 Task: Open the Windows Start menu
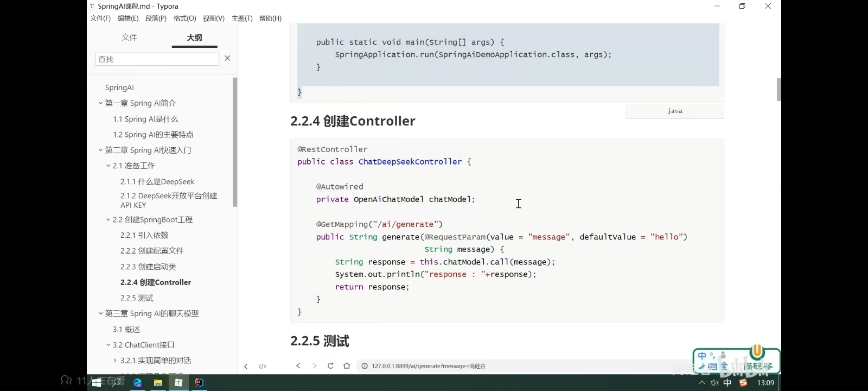(x=97, y=382)
